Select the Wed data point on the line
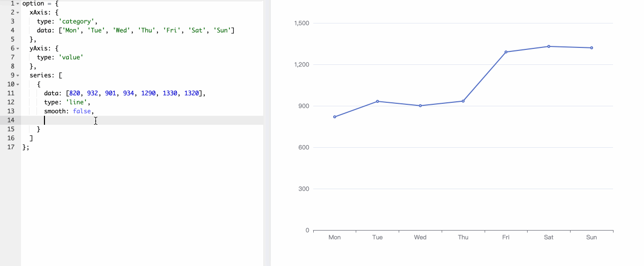Viewport: 644px width, 266px height. point(420,106)
